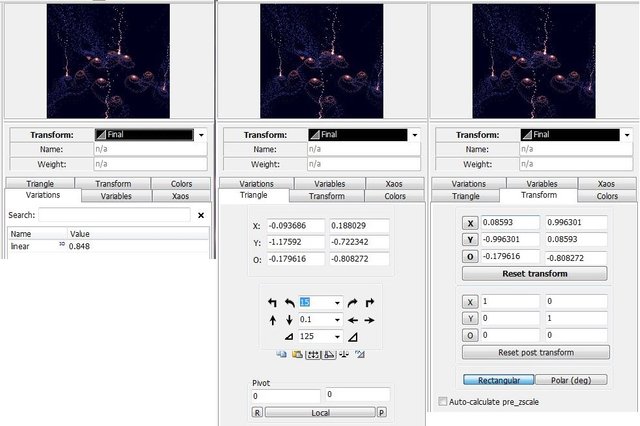The width and height of the screenshot is (640, 426).
Task: Move triangle up arrow
Action: tap(272, 320)
